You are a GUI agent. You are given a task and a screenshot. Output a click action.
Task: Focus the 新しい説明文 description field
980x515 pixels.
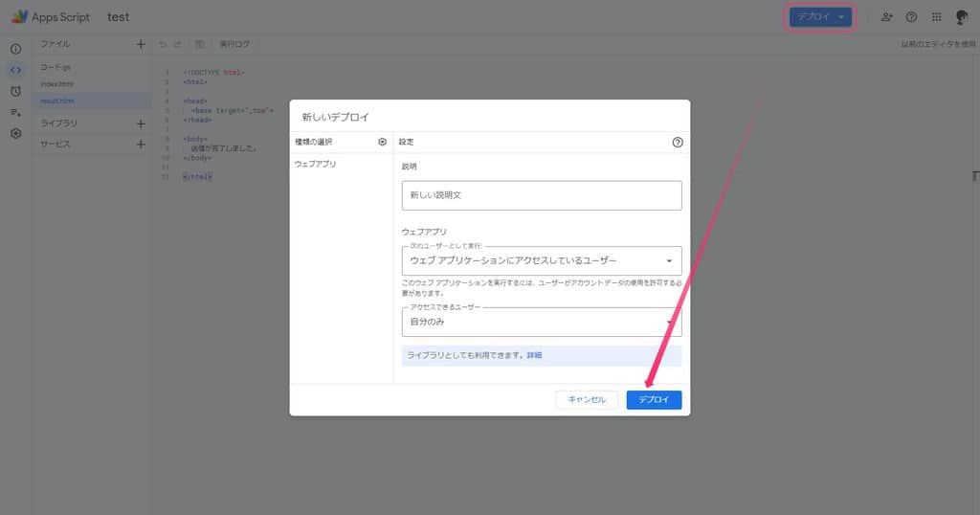click(542, 195)
